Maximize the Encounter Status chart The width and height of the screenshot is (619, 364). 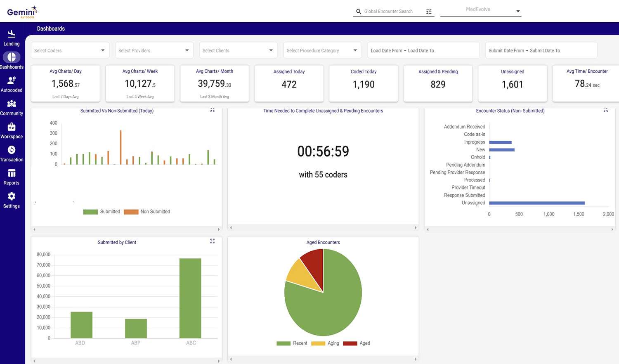[x=606, y=110]
